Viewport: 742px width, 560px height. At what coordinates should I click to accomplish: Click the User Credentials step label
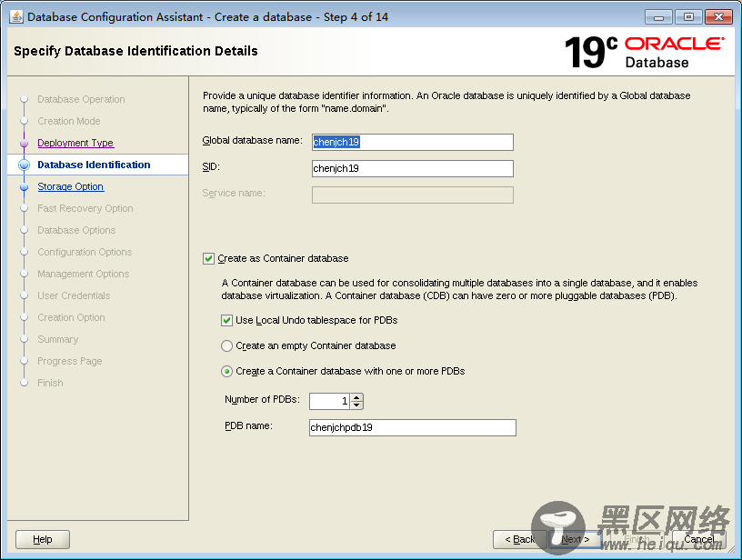click(x=74, y=295)
